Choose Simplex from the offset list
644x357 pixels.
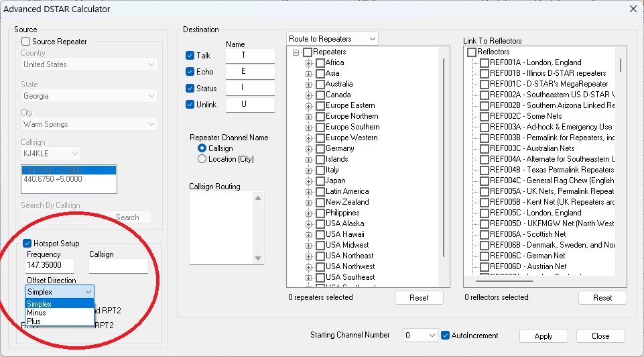[60, 304]
